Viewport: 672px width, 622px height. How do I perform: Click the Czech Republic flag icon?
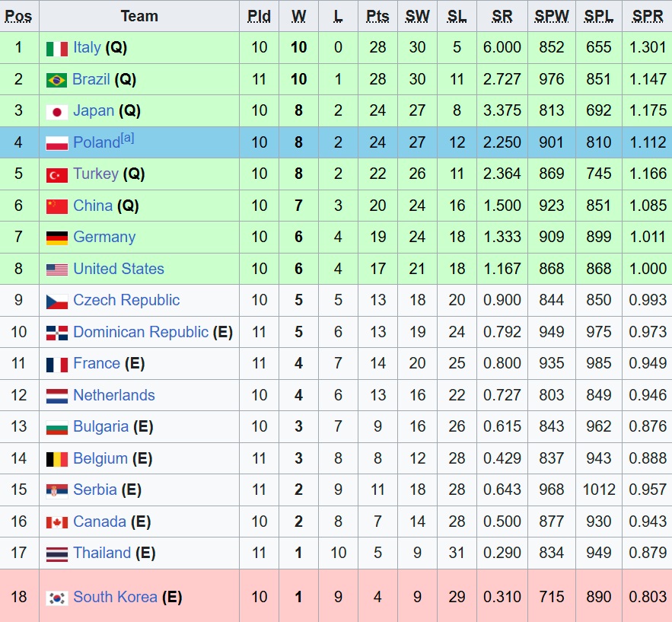pyautogui.click(x=57, y=301)
